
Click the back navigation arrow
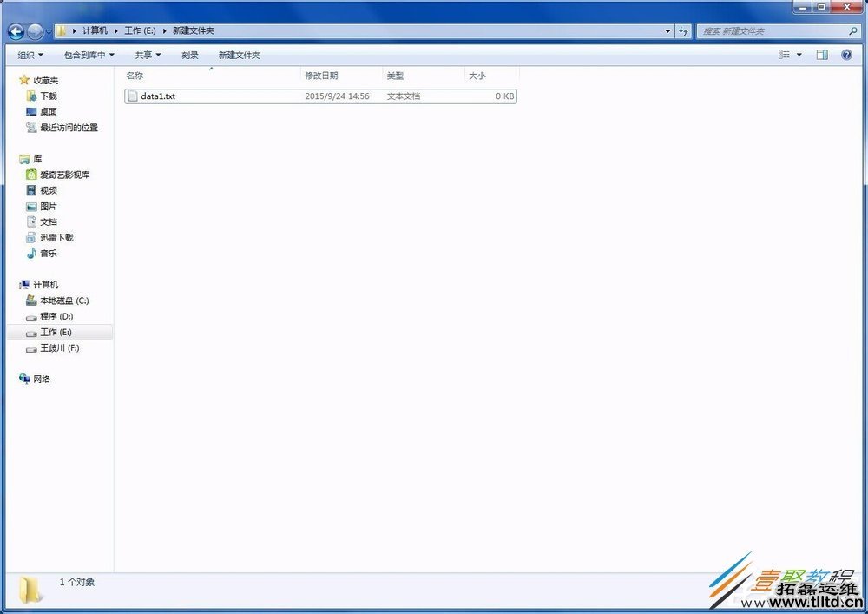[x=15, y=31]
